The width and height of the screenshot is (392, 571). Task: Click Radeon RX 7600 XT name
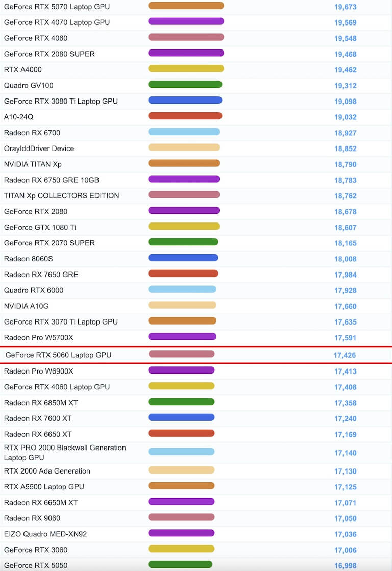click(38, 418)
